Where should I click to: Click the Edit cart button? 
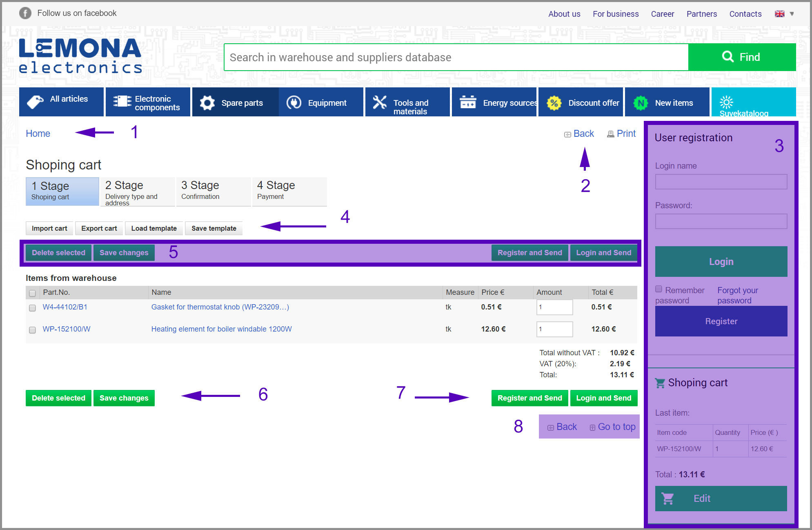721,499
